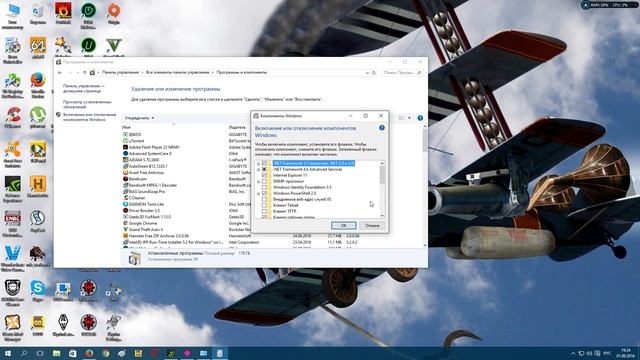
Task: Launch the Avast antivirus desktop shortcut
Action: (13, 153)
